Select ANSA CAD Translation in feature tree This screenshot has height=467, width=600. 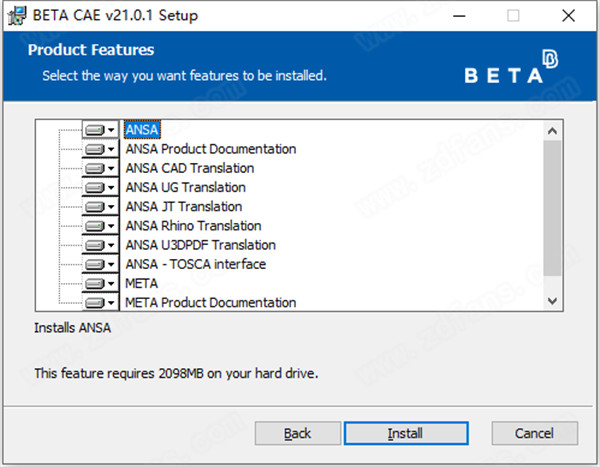point(190,168)
